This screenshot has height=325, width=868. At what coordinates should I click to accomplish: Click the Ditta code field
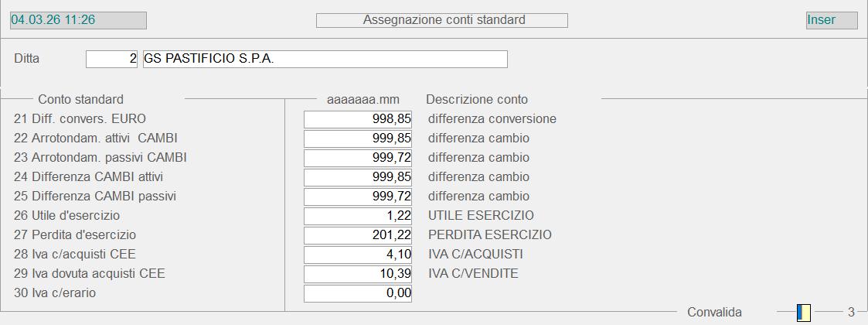click(111, 59)
